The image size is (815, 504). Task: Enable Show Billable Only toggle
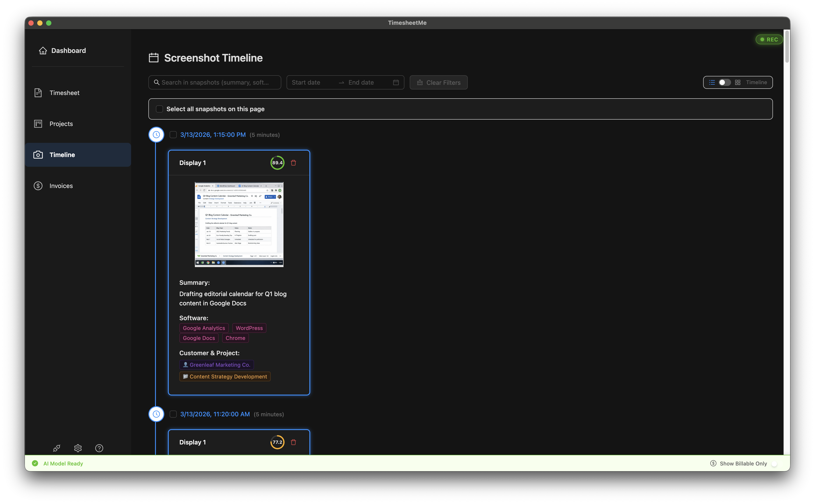[x=776, y=464]
